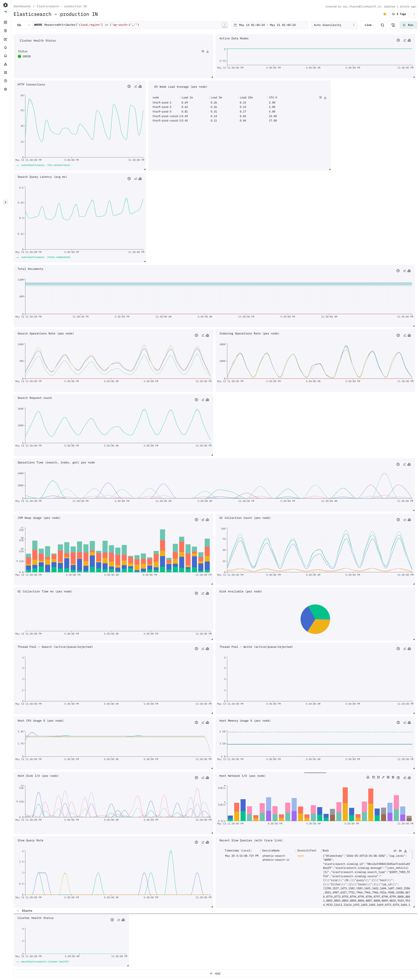Switch Host Network I/O to line chart view
Screen dimensions: 420x980
coord(404,777)
